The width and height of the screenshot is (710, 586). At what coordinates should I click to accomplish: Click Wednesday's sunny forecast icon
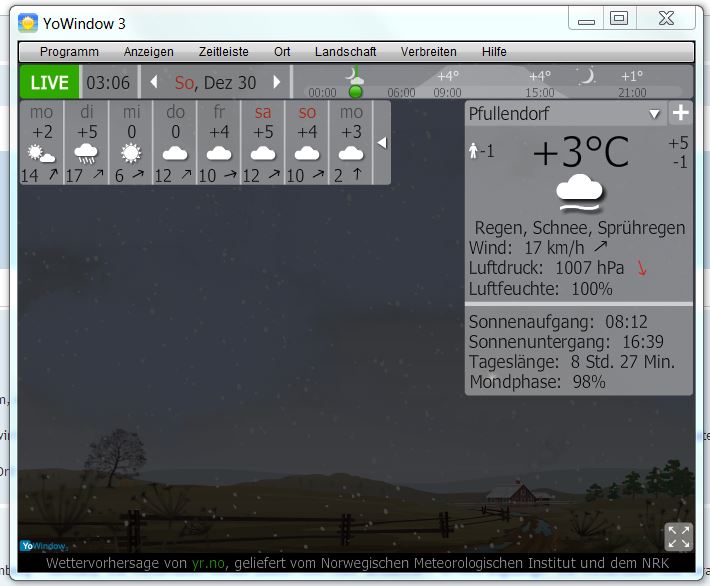click(130, 153)
